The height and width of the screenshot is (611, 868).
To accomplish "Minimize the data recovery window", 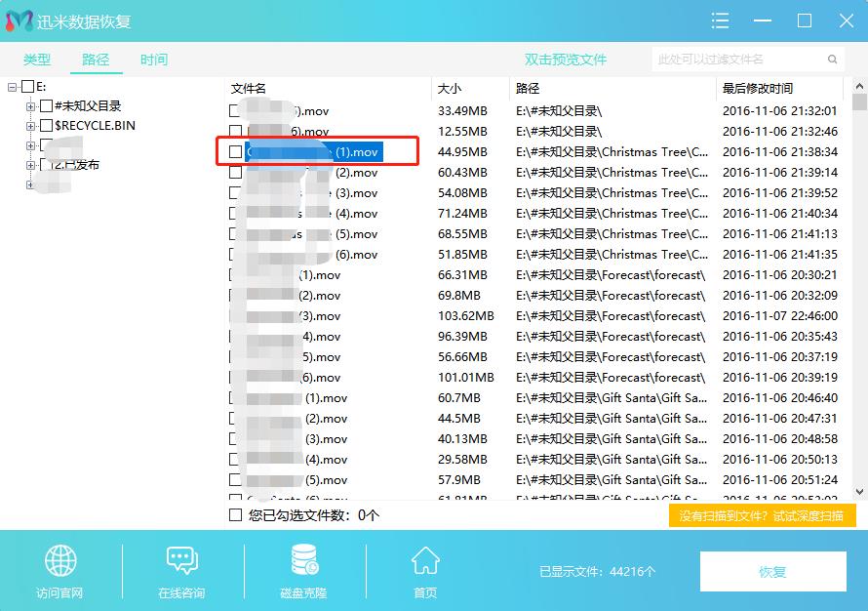I will (x=763, y=20).
